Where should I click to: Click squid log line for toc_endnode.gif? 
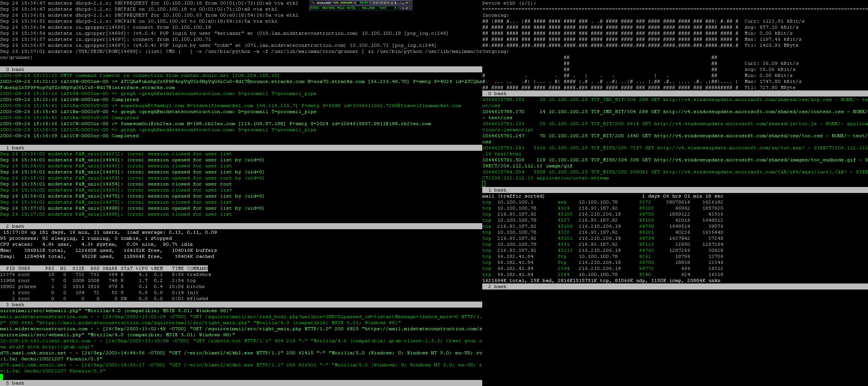point(675,163)
